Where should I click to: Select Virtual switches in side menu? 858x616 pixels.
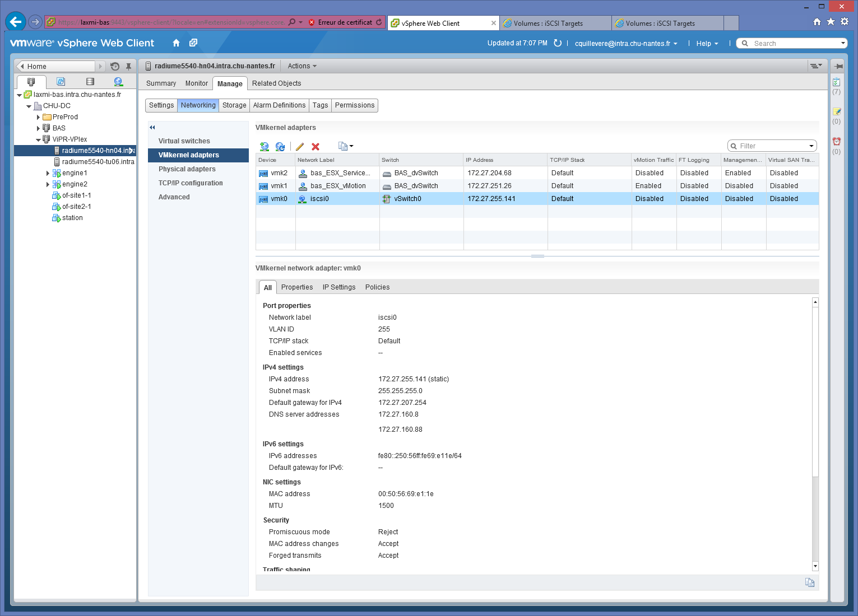coord(184,141)
